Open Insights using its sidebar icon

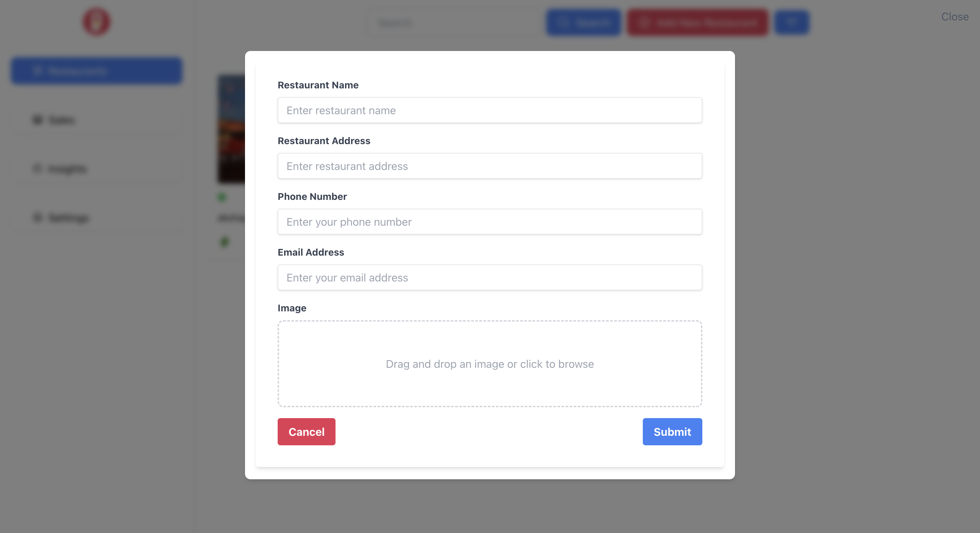(x=37, y=169)
